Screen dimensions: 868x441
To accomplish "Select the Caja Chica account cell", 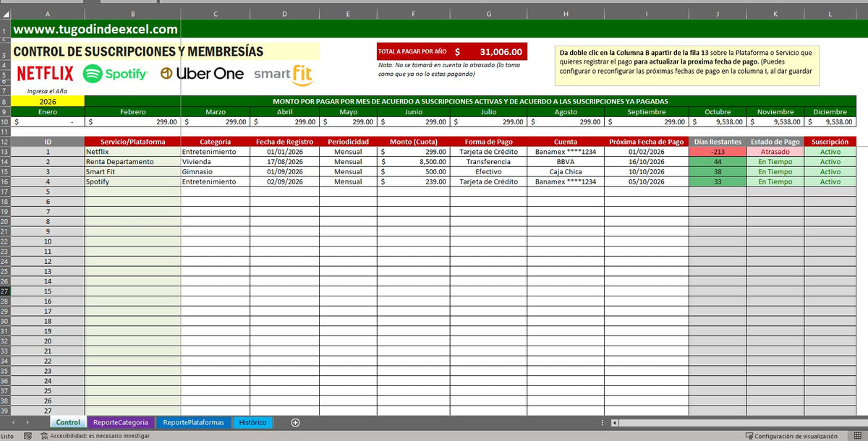I will click(x=566, y=172).
